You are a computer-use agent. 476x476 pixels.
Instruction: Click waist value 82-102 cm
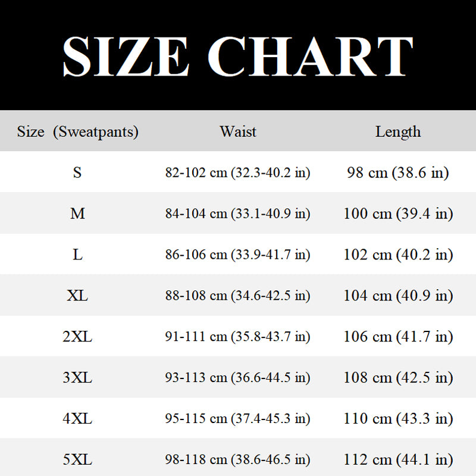(x=237, y=173)
